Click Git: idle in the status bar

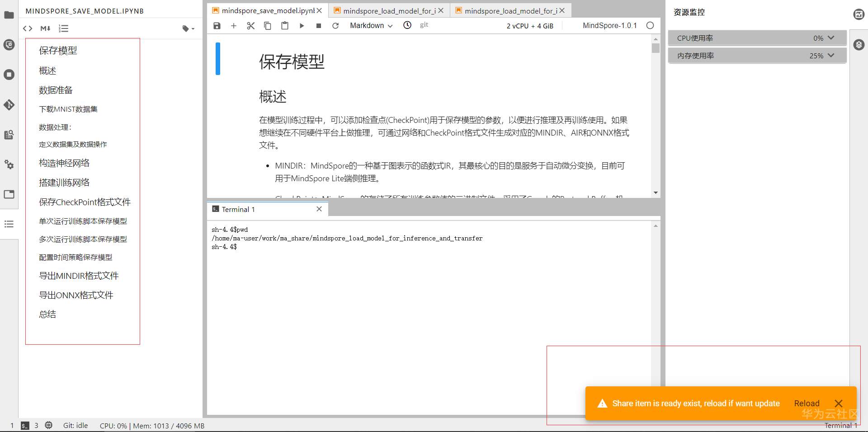coord(75,426)
